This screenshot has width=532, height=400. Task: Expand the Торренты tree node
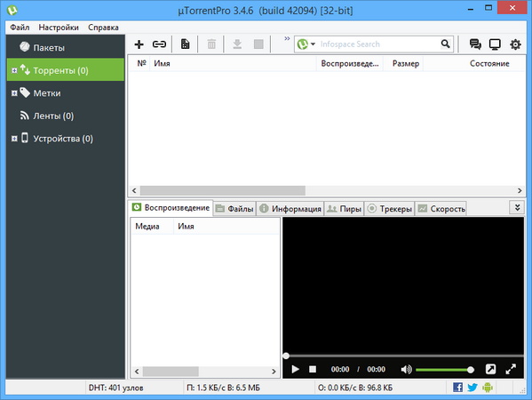pos(14,70)
